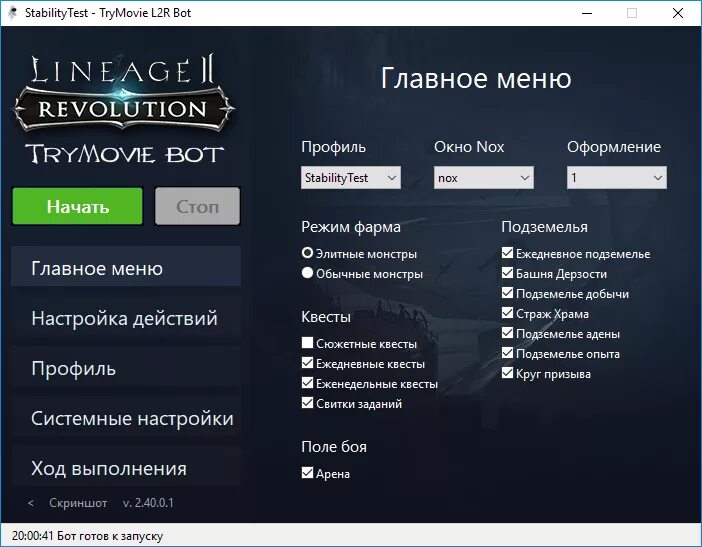Toggle Свитки заданий checkbox
The image size is (702, 547).
pyautogui.click(x=307, y=403)
